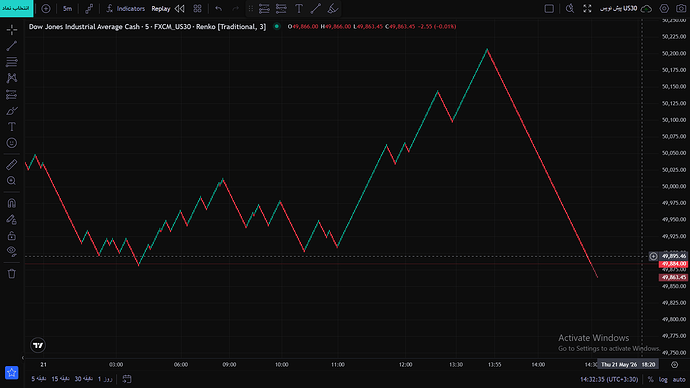Click second horizontal-lines tool in floating toolbar

click(281, 9)
